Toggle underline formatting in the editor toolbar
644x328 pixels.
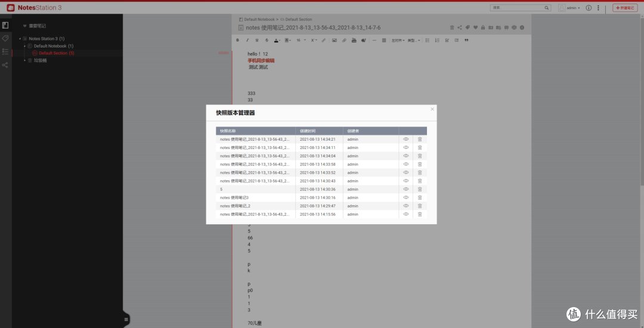point(257,40)
